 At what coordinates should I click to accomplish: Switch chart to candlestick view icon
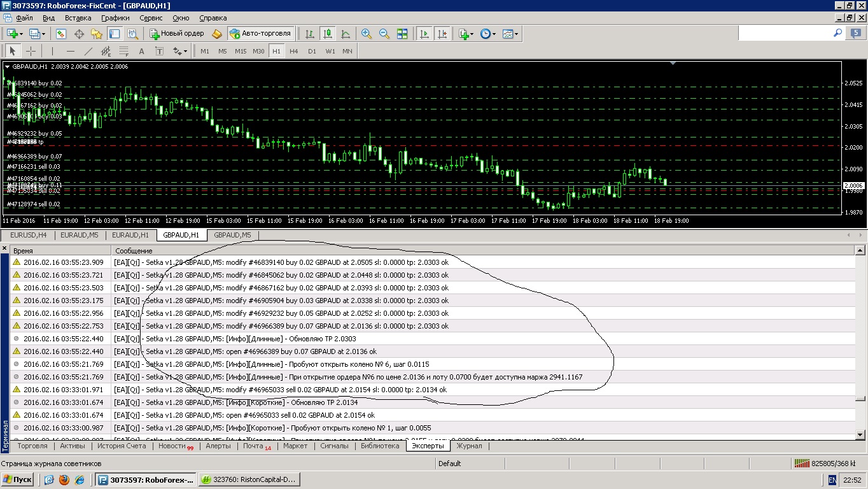328,34
